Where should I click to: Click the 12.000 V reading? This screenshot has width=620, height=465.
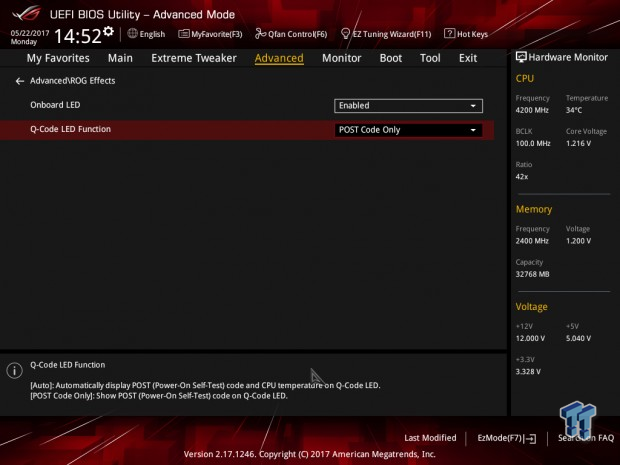[x=530, y=338]
